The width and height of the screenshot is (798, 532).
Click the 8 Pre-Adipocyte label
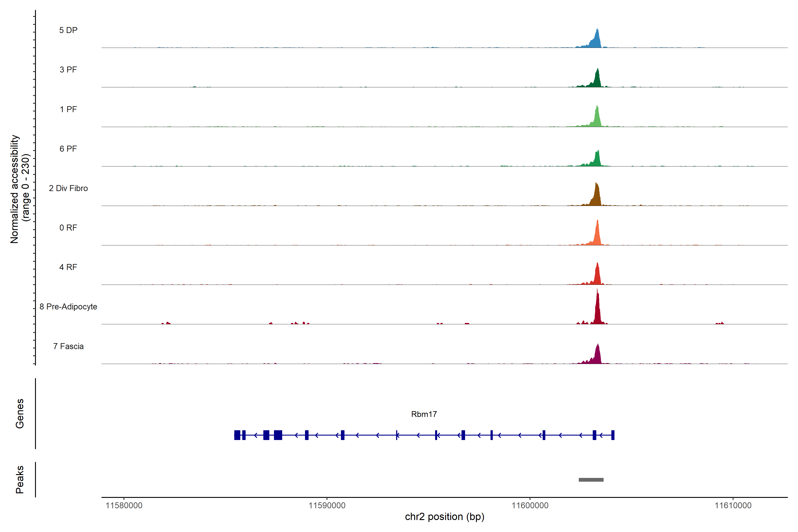coord(68,307)
